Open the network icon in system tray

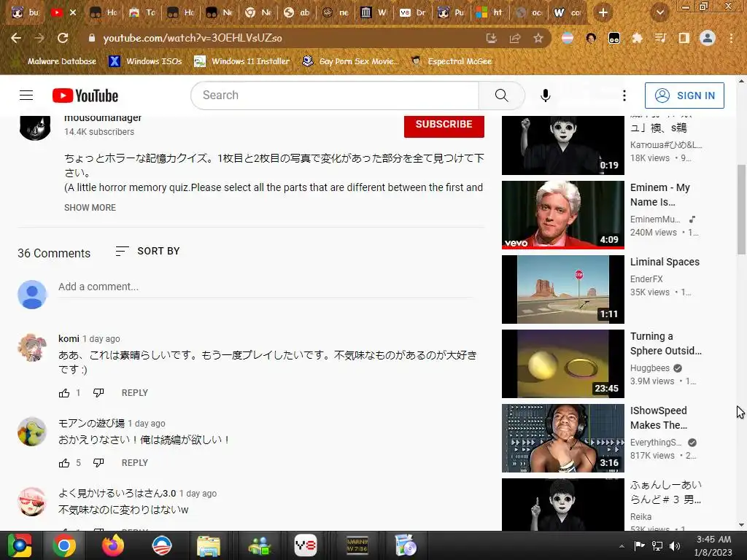pos(657,546)
